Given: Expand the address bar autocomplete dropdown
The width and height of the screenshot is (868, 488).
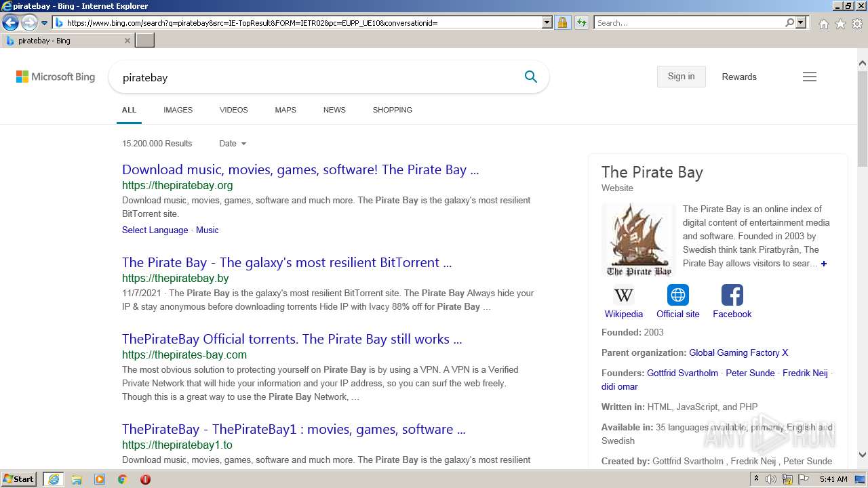Looking at the screenshot, I should pos(547,23).
